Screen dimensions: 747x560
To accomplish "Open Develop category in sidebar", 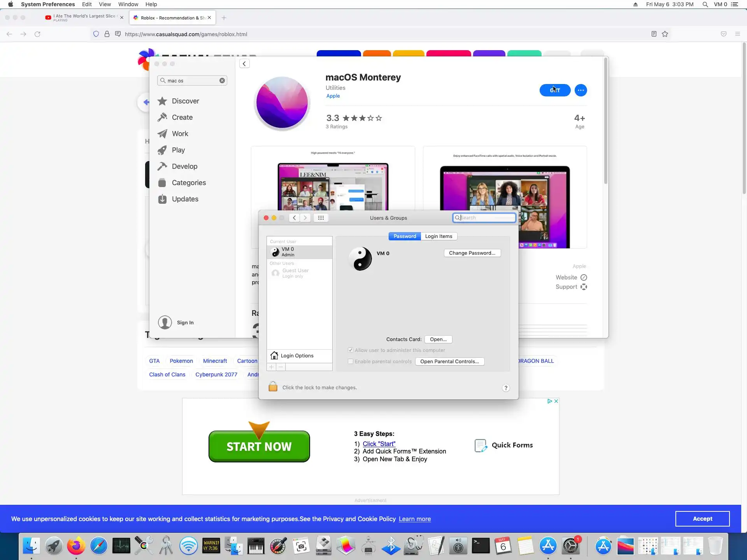I will click(184, 166).
